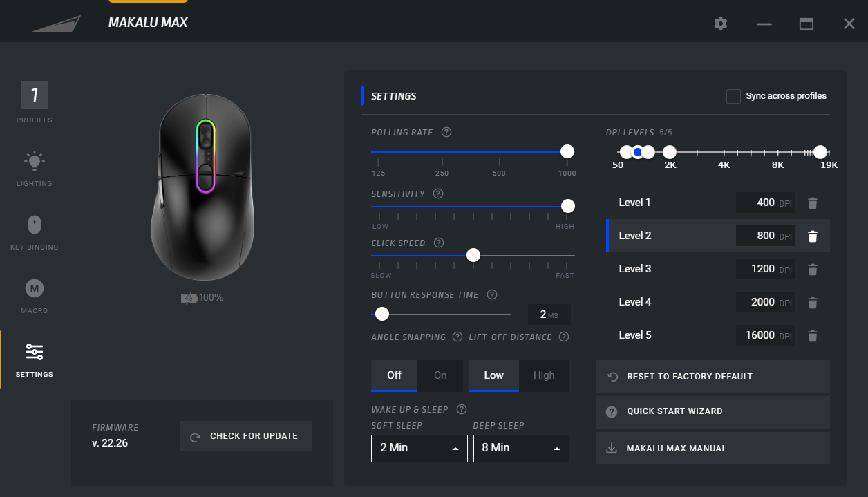
Task: Open the Macro section
Action: pos(35,297)
